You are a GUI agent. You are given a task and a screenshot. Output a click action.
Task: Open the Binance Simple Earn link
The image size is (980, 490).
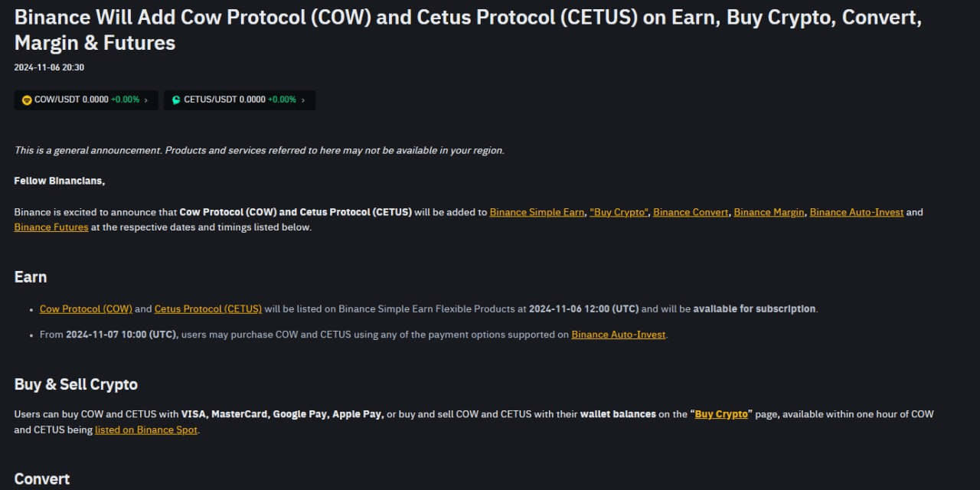pos(537,212)
